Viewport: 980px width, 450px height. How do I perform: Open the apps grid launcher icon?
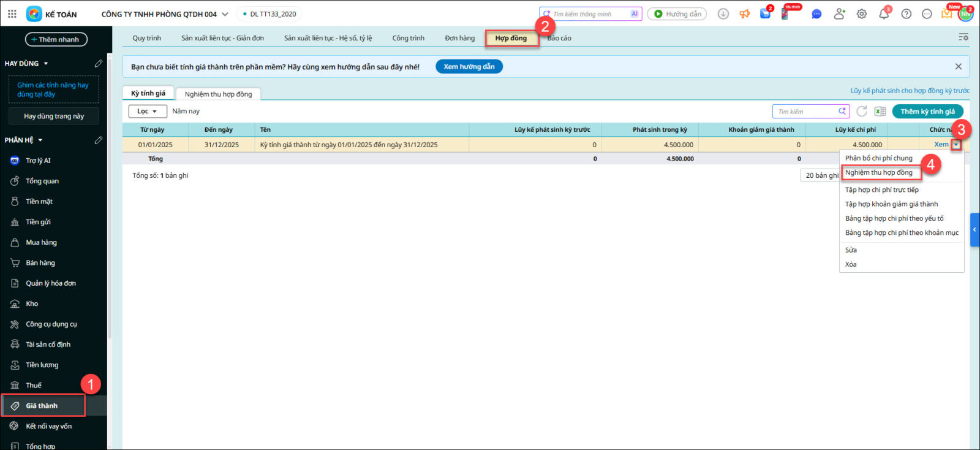click(12, 13)
